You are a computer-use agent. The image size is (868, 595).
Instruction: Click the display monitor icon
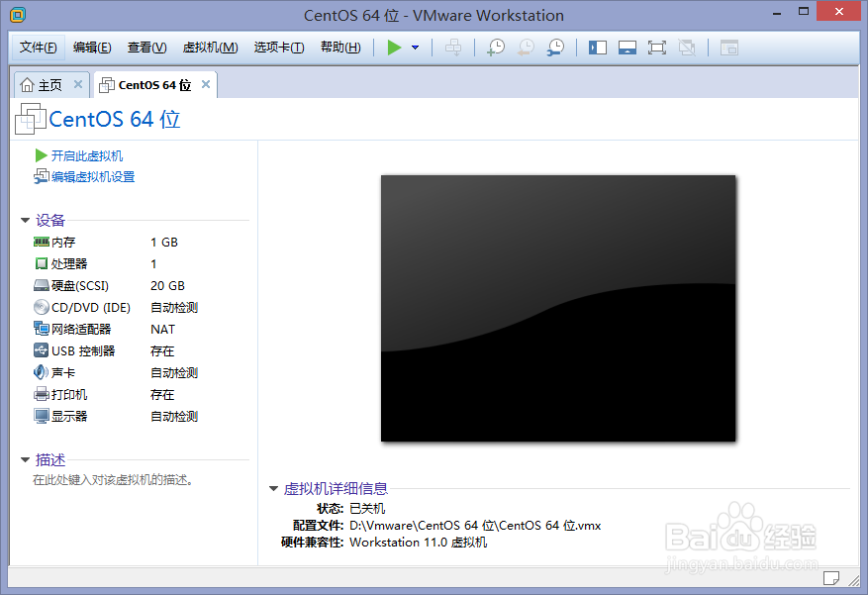coord(42,416)
